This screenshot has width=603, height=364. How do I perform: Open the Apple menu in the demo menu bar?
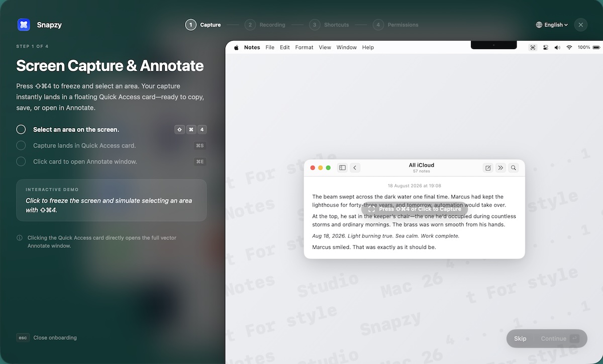(236, 47)
